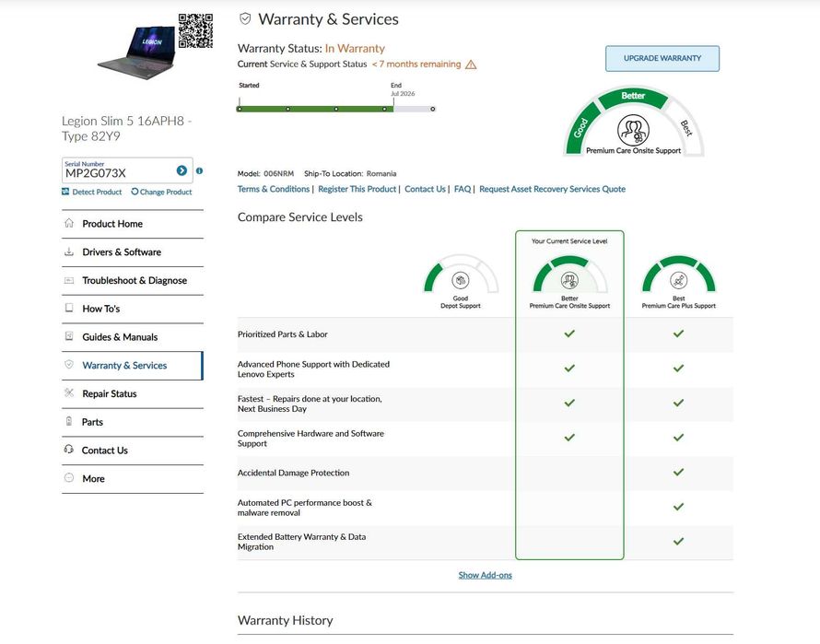This screenshot has height=644, width=820.
Task: Expand the More sidebar item
Action: [93, 479]
